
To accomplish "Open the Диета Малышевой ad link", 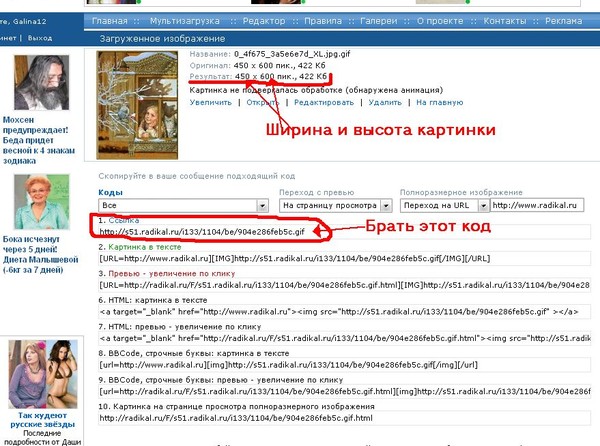I will point(40,254).
